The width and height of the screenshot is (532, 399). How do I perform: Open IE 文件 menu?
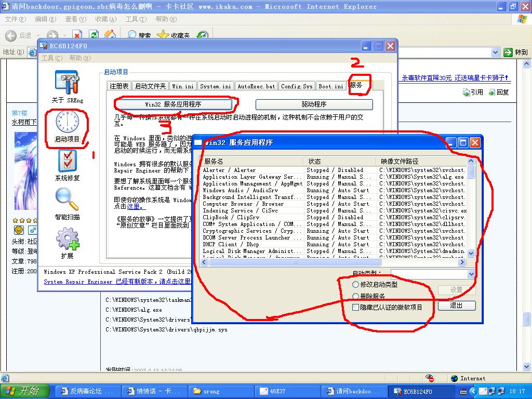click(x=15, y=19)
